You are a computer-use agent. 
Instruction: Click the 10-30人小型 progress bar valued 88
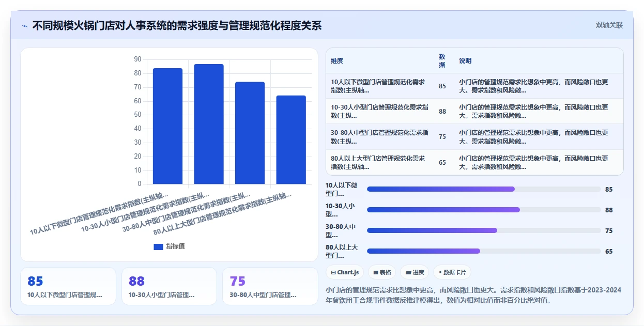pyautogui.click(x=484, y=210)
